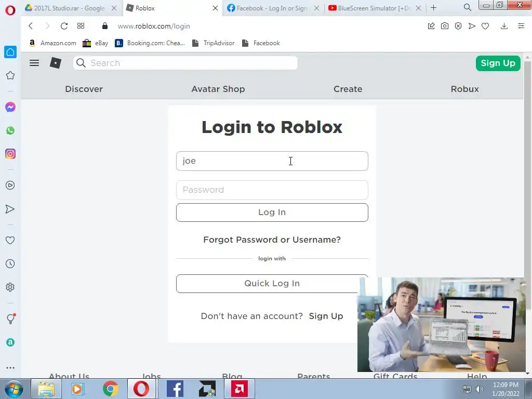Focus the Password field
Viewport: 532px width, 399px height.
click(272, 190)
